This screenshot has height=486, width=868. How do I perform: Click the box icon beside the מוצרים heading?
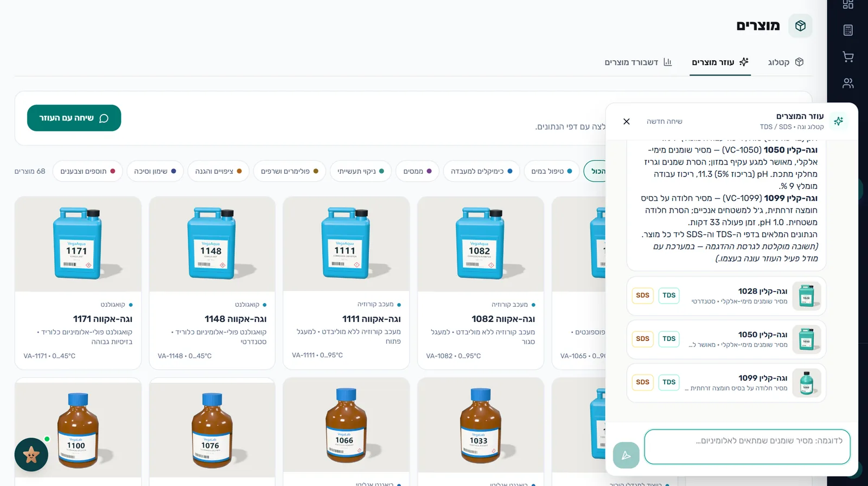[800, 26]
